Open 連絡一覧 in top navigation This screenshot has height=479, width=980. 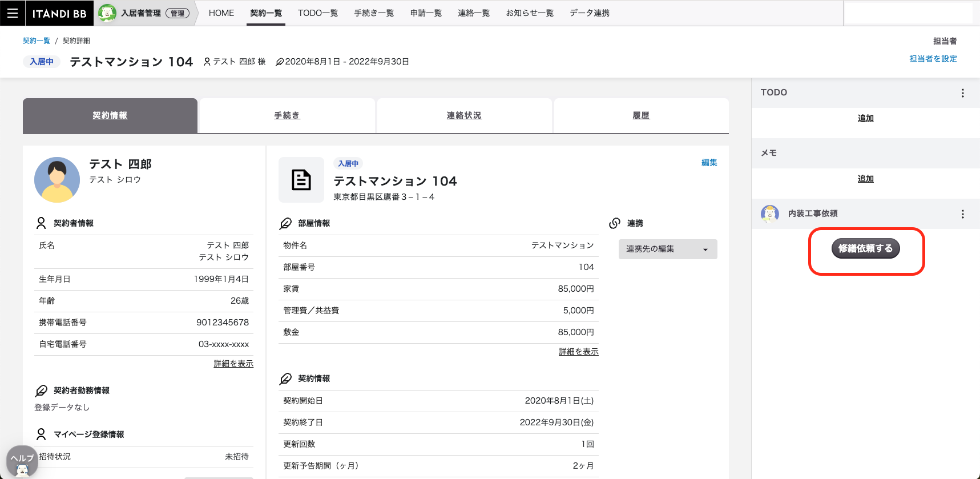pos(474,13)
